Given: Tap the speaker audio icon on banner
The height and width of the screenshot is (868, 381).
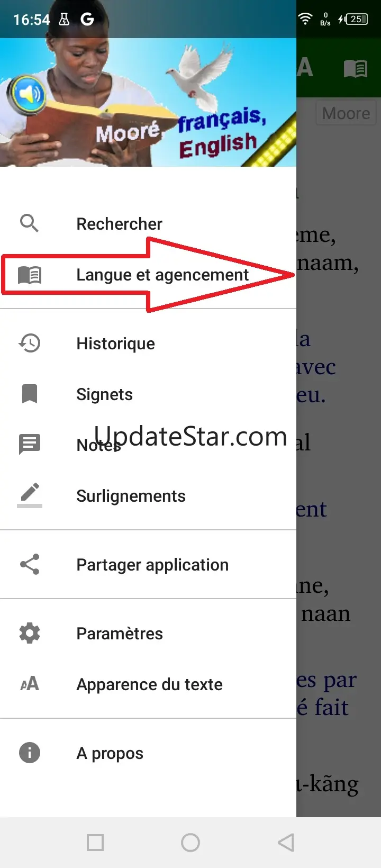Looking at the screenshot, I should tap(26, 95).
